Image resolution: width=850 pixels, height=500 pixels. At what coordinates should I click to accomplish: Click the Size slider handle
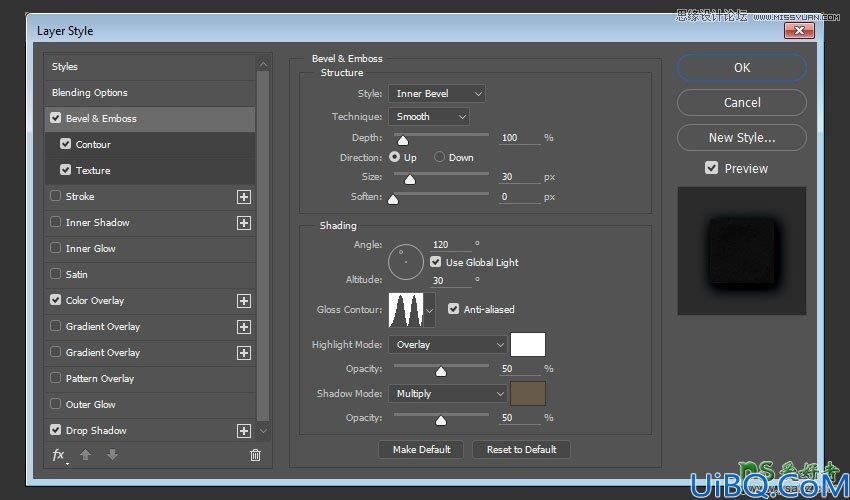pyautogui.click(x=410, y=180)
